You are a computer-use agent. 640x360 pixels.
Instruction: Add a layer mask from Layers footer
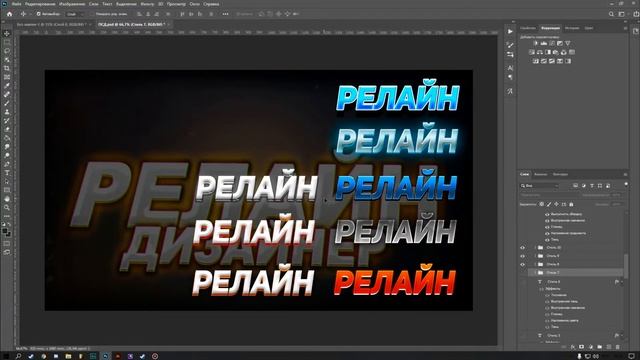point(582,347)
